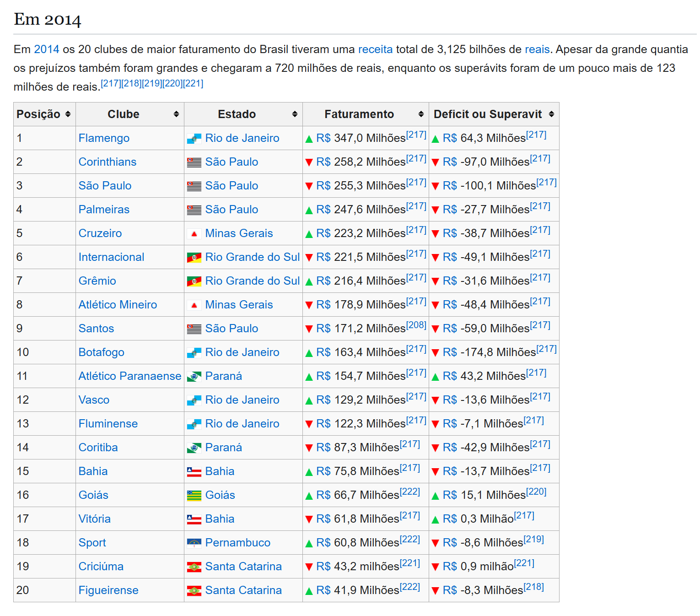Open the 2014 year link in the paragraph

point(47,49)
